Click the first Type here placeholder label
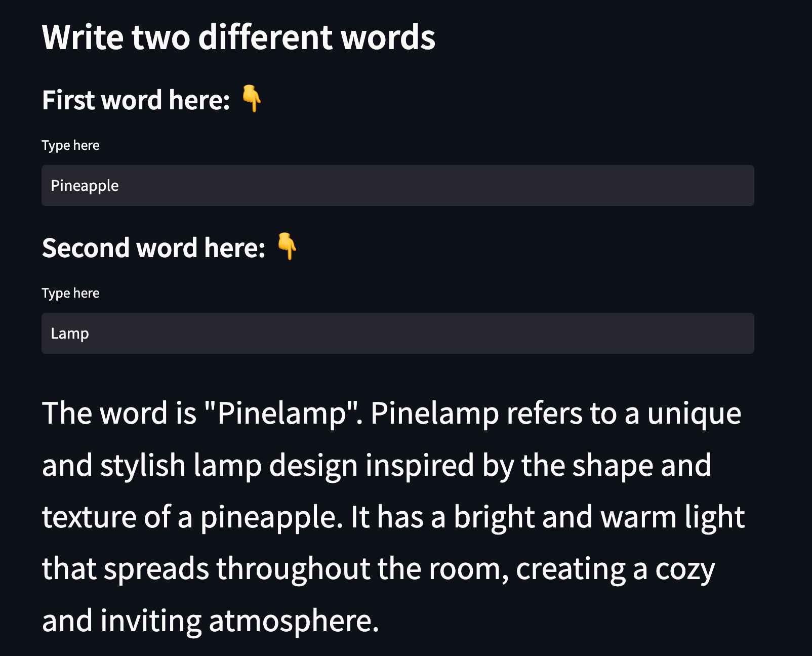Viewport: 812px width, 656px height. point(70,145)
